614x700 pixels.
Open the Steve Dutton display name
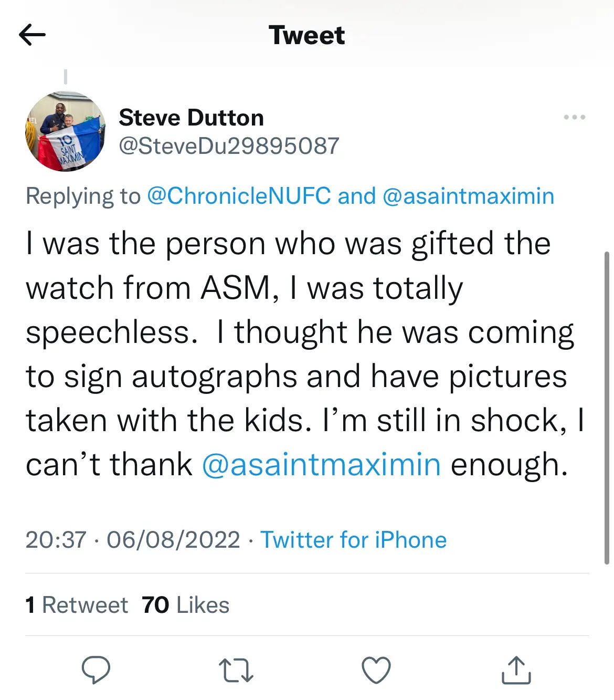click(191, 118)
